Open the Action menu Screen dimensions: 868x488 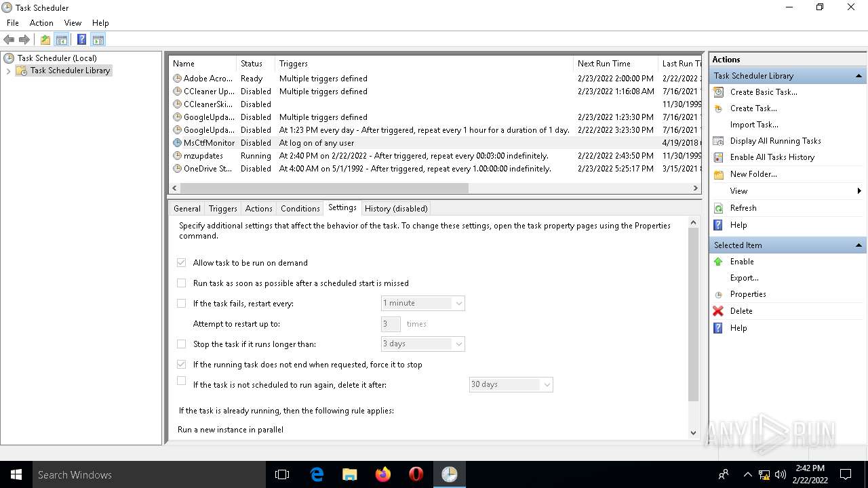(x=41, y=23)
